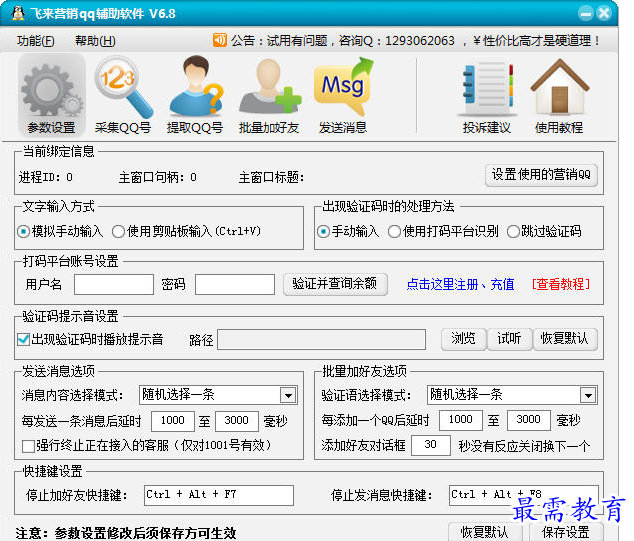Screen dimensions: 634x541
Task: Focus the 密码 input field
Action: pos(235,285)
